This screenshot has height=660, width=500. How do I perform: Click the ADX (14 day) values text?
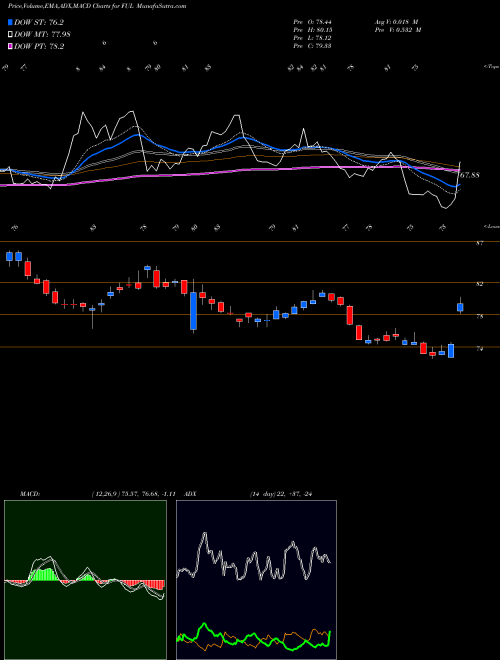coord(280,494)
